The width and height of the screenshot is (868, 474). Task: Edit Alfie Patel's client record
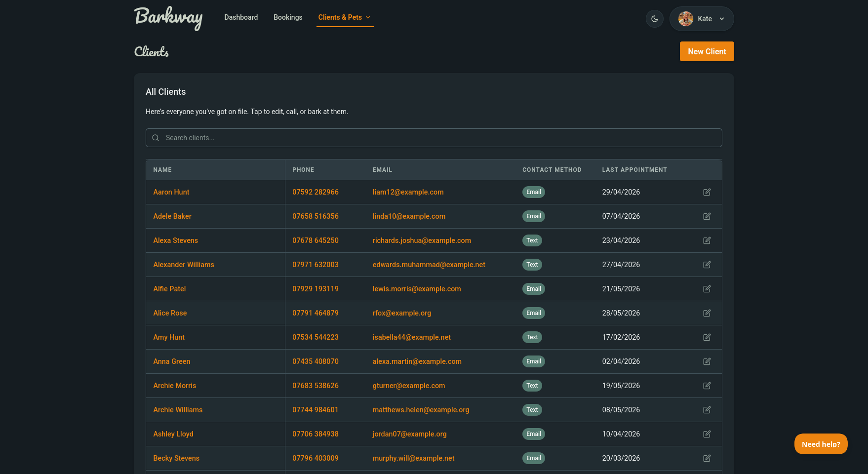pyautogui.click(x=707, y=289)
